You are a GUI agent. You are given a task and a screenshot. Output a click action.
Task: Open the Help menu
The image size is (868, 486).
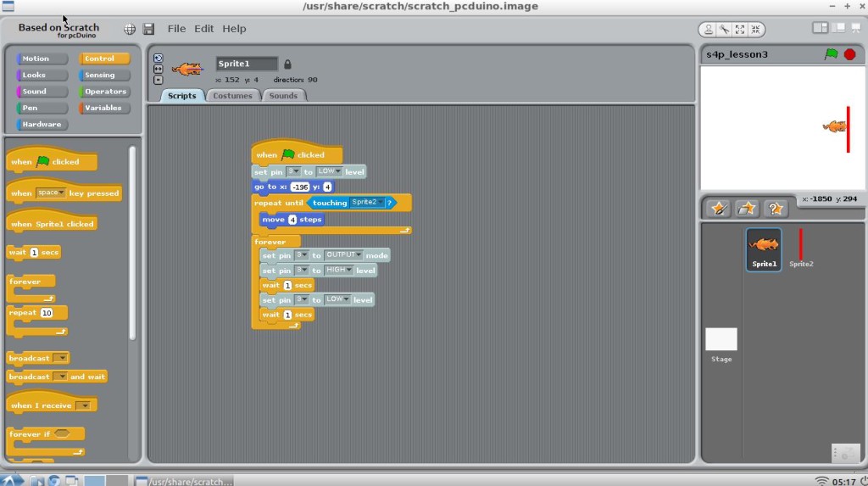(234, 29)
